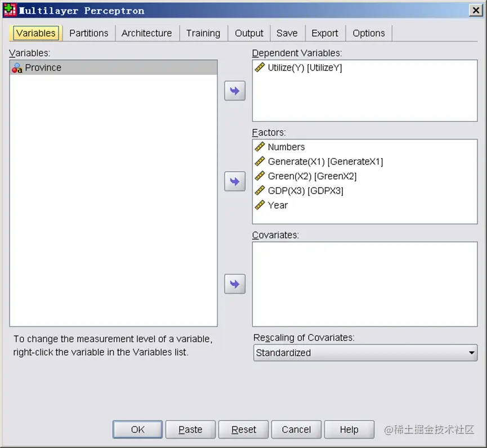Open the Rescaling of Covariates dropdown

(365, 353)
